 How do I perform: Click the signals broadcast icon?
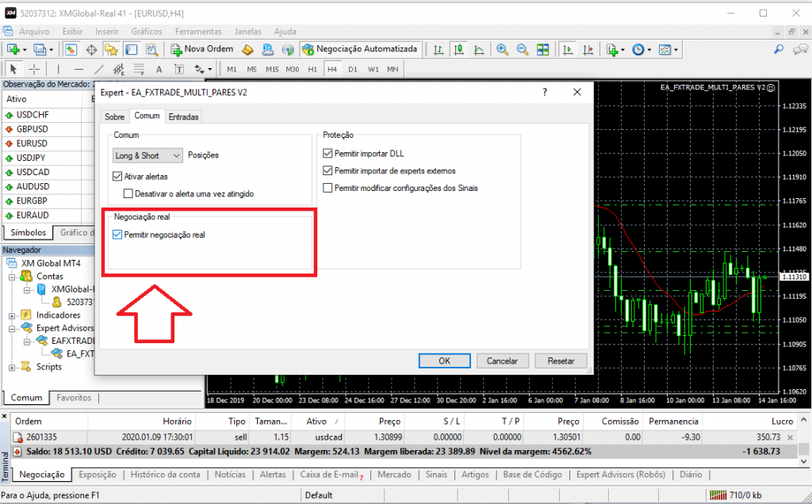point(288,50)
